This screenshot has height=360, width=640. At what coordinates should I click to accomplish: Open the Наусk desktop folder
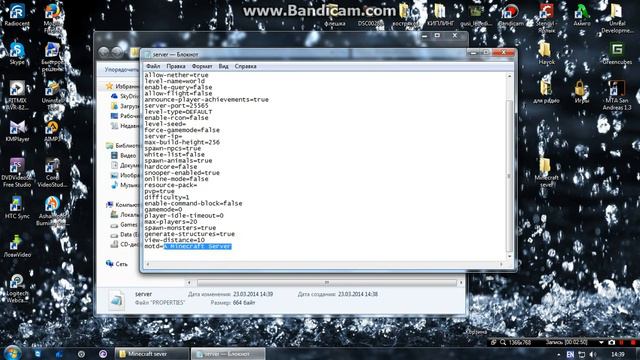(x=546, y=53)
